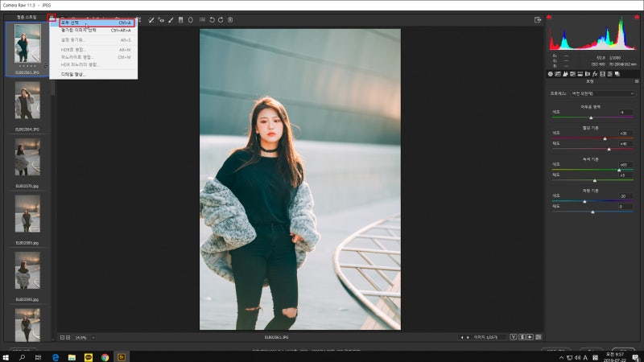The width and height of the screenshot is (644, 362).
Task: Open the Presets panel tab icon
Action: pos(610,74)
